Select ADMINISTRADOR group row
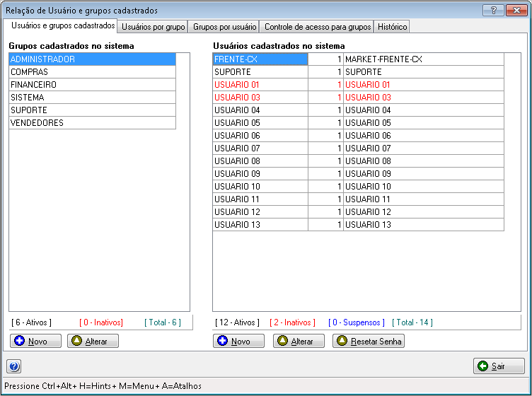532x396 pixels. (x=92, y=59)
